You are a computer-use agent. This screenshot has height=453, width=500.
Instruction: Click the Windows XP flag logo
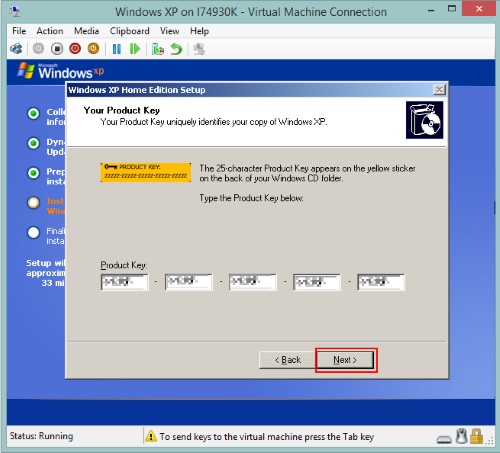[x=26, y=70]
